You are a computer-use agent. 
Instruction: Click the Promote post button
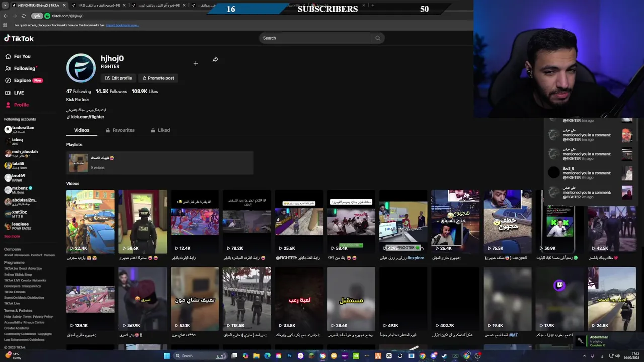pos(158,78)
